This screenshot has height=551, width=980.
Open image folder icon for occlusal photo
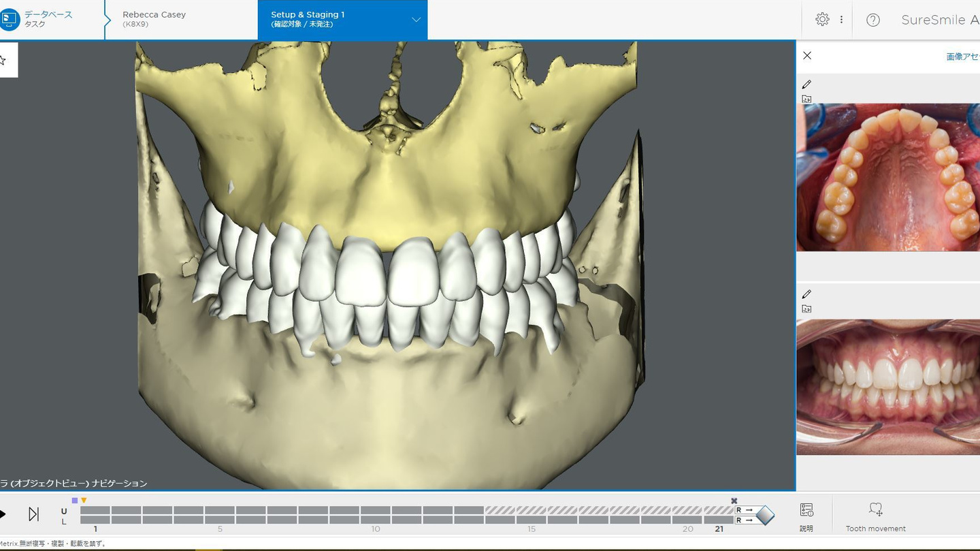tap(806, 99)
